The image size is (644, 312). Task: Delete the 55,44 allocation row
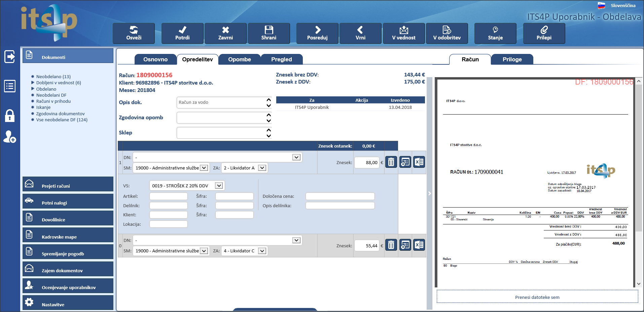point(391,245)
